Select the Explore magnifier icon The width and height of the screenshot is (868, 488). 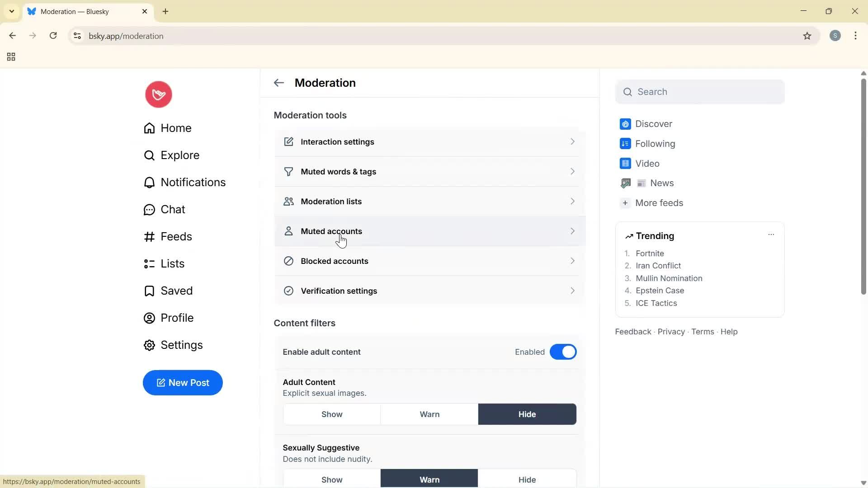[x=149, y=155]
